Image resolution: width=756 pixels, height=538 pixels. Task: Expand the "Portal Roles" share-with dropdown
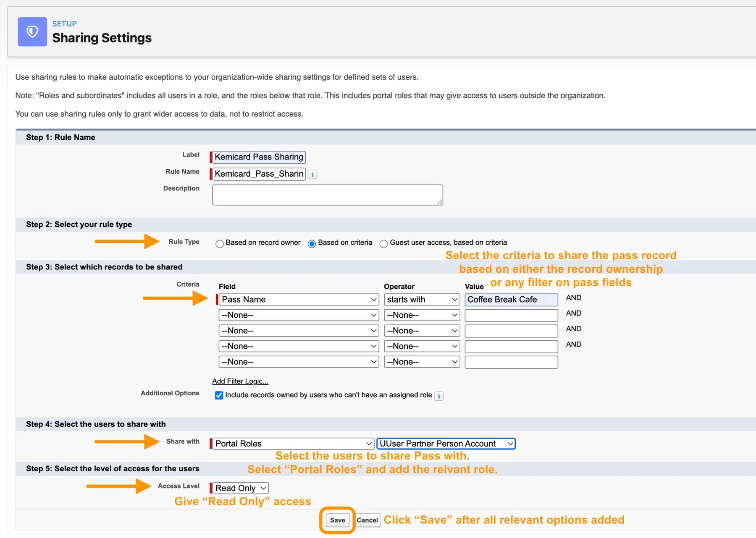pos(293,444)
